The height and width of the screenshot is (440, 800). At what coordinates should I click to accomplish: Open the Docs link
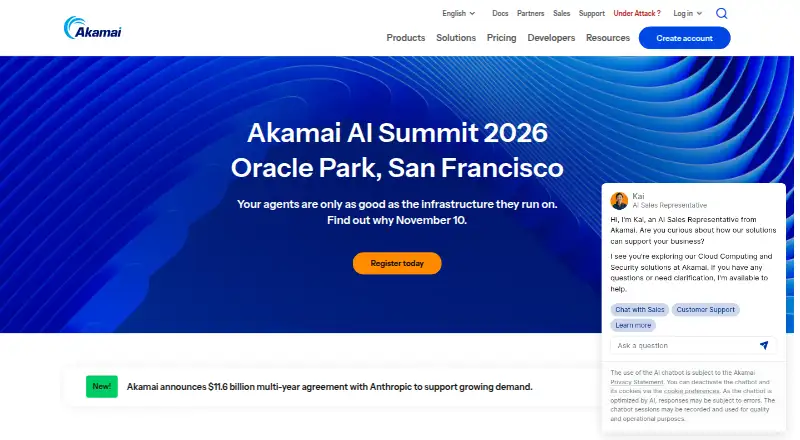pos(500,13)
